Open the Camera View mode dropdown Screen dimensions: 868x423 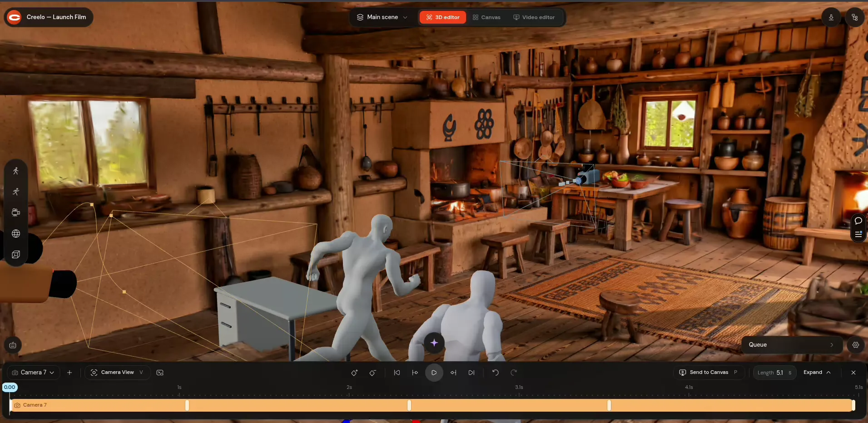click(118, 373)
